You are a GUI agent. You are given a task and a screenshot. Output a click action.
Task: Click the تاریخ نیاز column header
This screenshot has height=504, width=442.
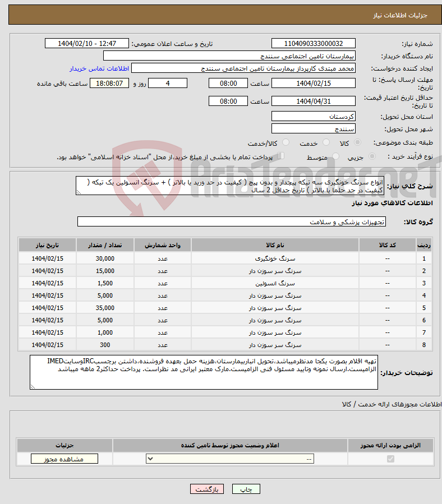[x=47, y=245]
